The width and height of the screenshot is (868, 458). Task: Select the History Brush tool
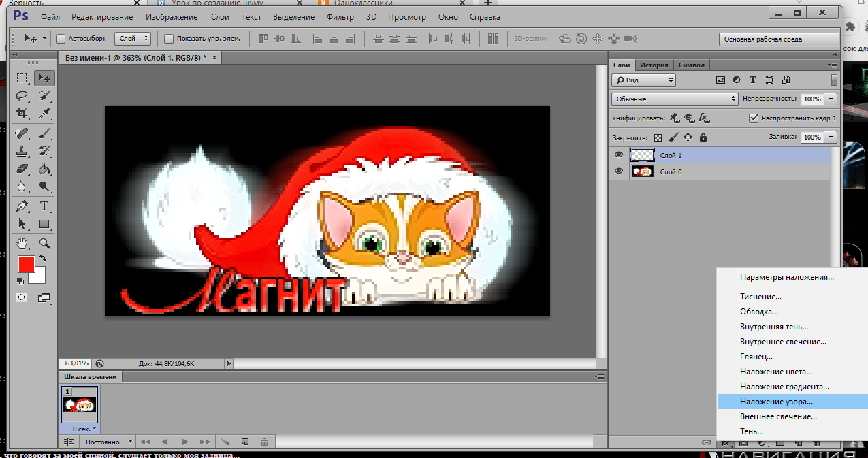44,150
